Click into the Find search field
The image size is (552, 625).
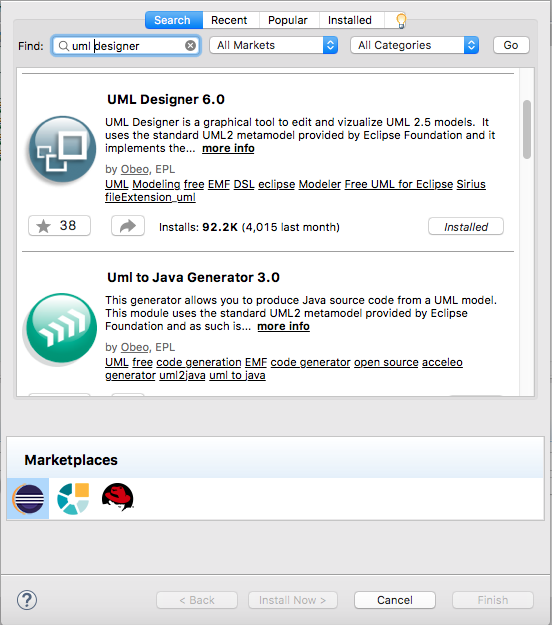click(126, 46)
